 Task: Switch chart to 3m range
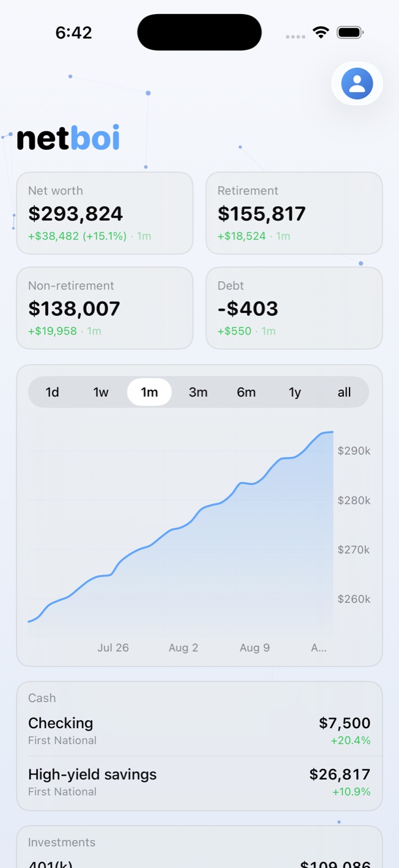coord(198,392)
